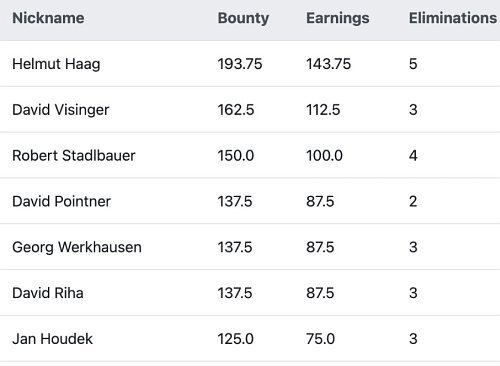Select the Helmut Haag row name
This screenshot has height=366, width=500.
tap(56, 64)
